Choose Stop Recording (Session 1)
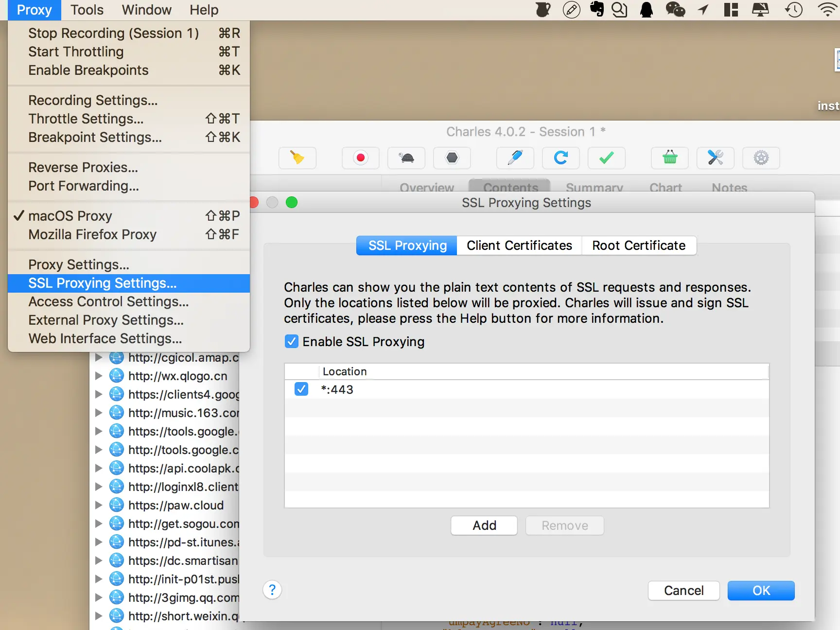 129,33
